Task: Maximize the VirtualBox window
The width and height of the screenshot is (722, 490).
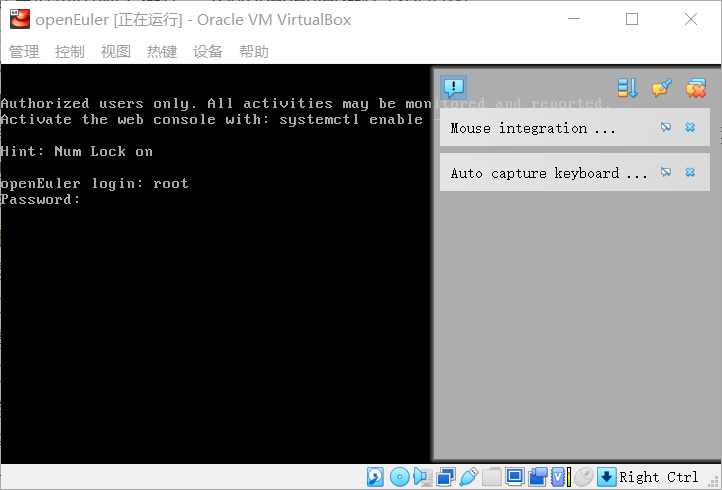Action: [x=632, y=19]
